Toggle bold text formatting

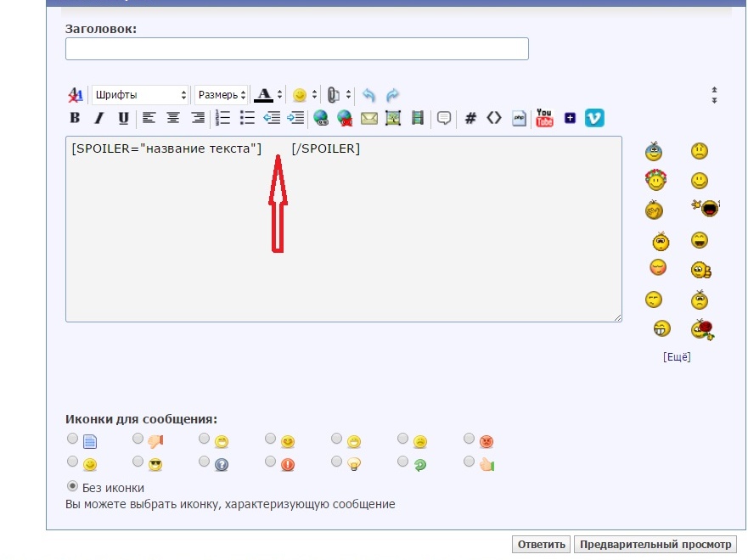coord(75,118)
